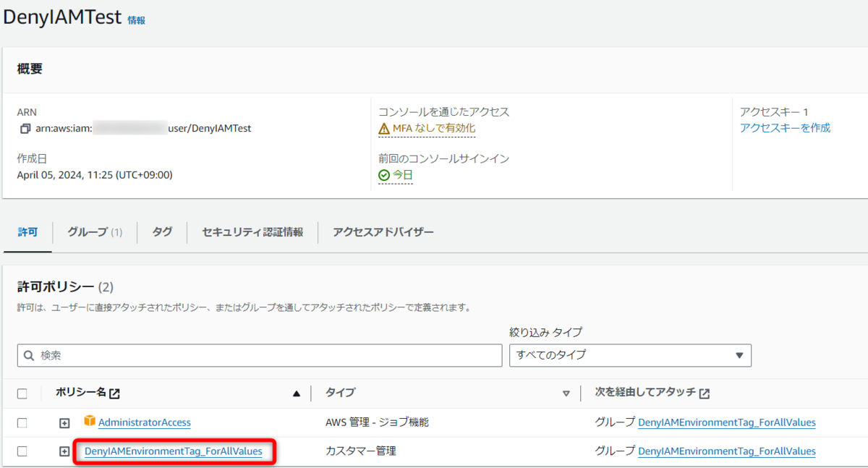The height and width of the screenshot is (468, 868).
Task: Open the group link in the カスタマー管理 row
Action: [727, 451]
